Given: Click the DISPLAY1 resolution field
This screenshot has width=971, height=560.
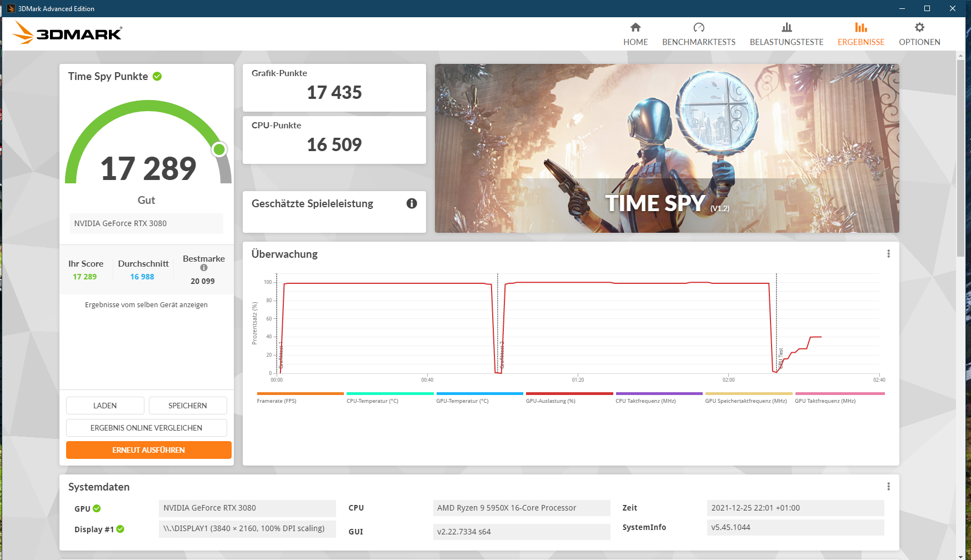Looking at the screenshot, I should coord(247,528).
